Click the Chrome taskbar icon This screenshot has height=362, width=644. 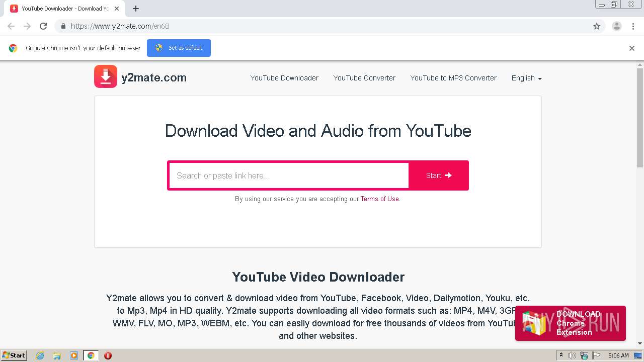91,355
